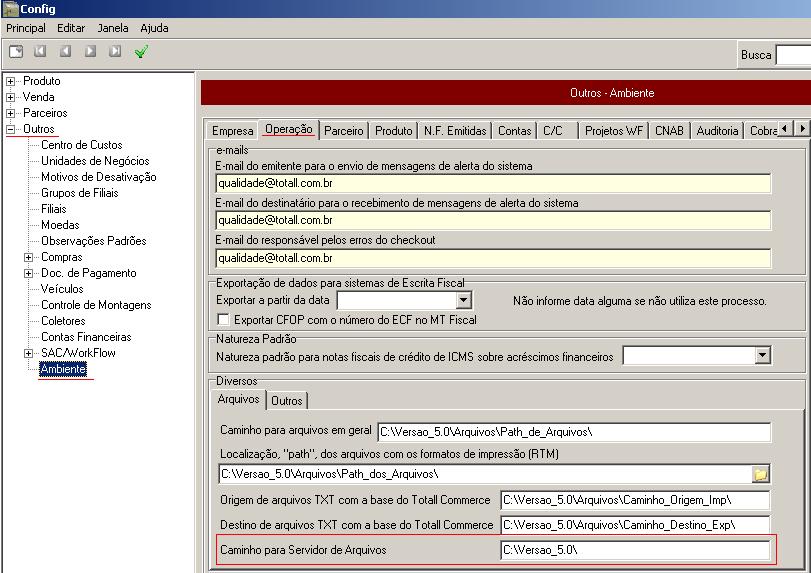Viewport: 811px width, 573px height.
Task: Select Contas Financeiras in tree
Action: tap(86, 337)
